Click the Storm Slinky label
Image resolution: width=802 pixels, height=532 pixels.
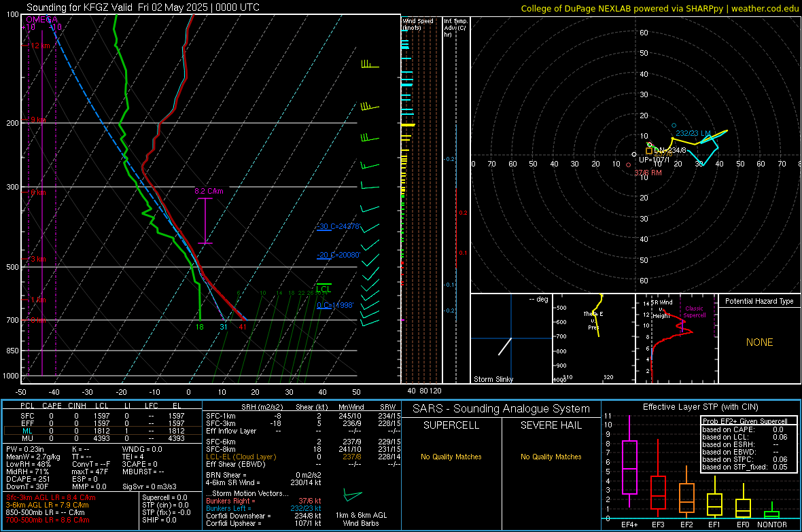(x=493, y=379)
